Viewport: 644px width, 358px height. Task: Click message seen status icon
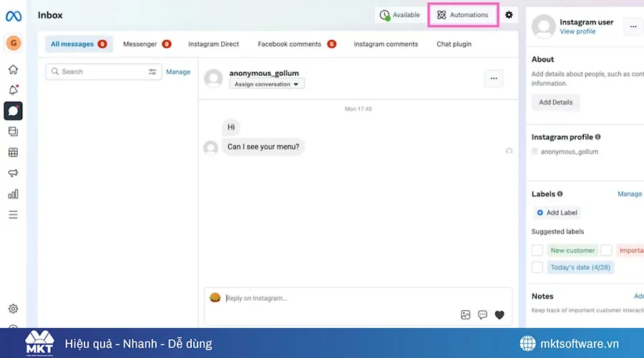[x=509, y=151]
